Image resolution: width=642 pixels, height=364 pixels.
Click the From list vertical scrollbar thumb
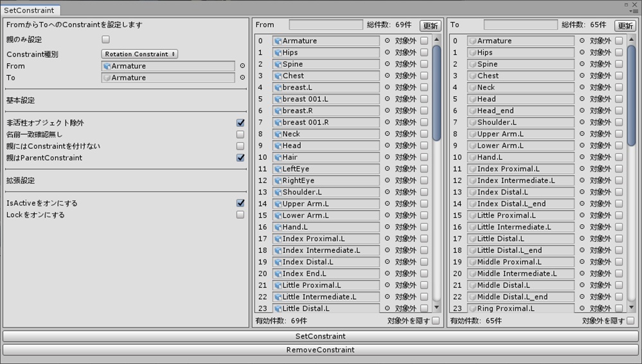436,93
